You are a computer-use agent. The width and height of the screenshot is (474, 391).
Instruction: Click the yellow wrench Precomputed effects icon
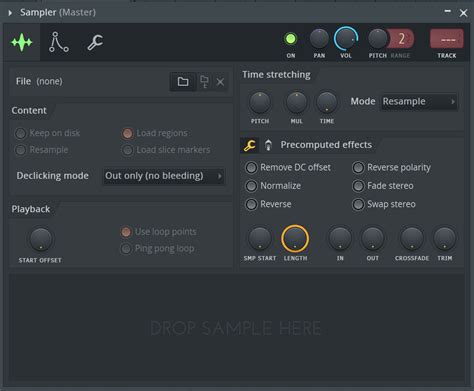click(x=249, y=145)
